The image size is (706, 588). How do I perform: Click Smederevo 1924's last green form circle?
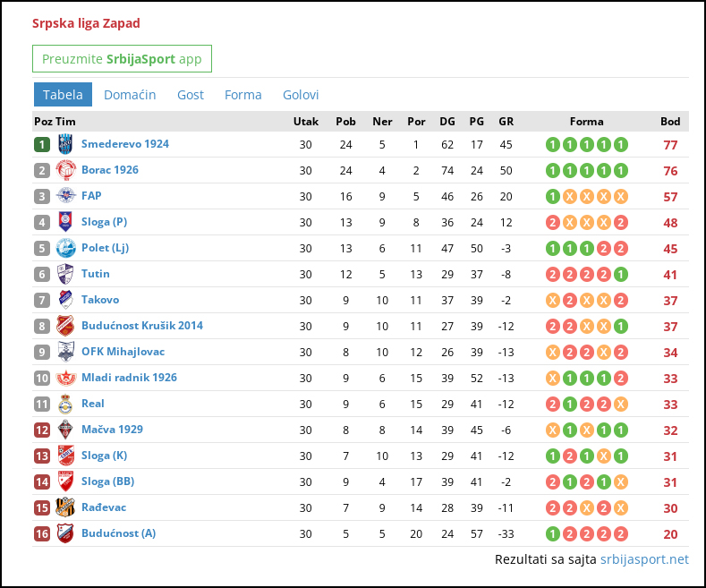pyautogui.click(x=620, y=144)
